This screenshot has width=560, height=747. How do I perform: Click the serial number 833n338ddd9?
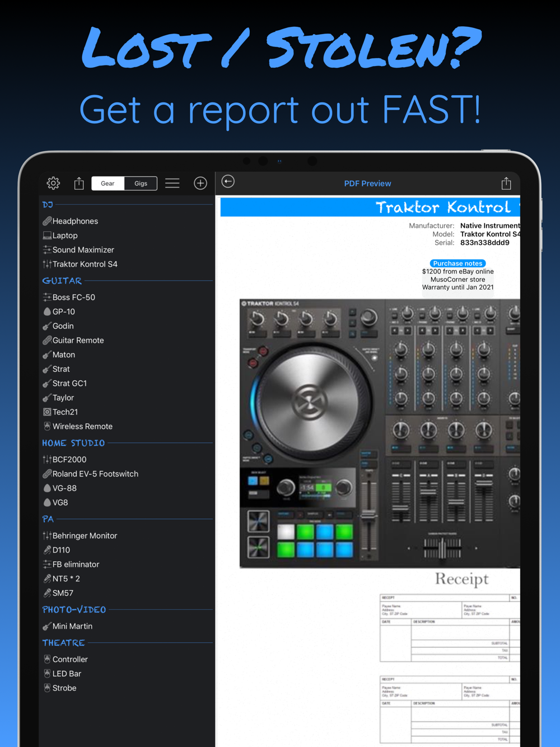point(485,243)
